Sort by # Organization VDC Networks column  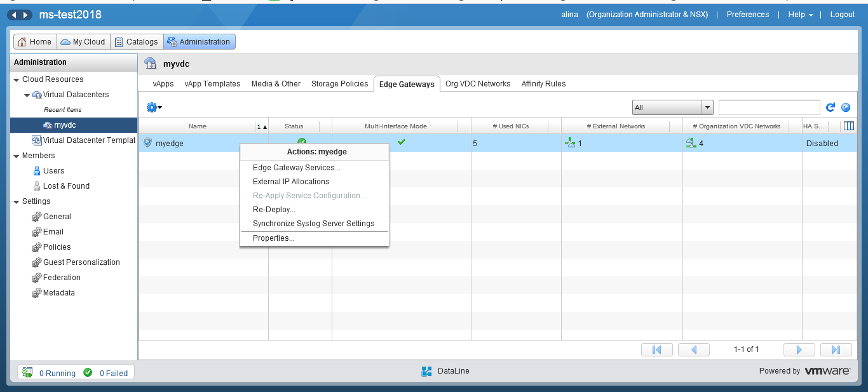pyautogui.click(x=736, y=126)
